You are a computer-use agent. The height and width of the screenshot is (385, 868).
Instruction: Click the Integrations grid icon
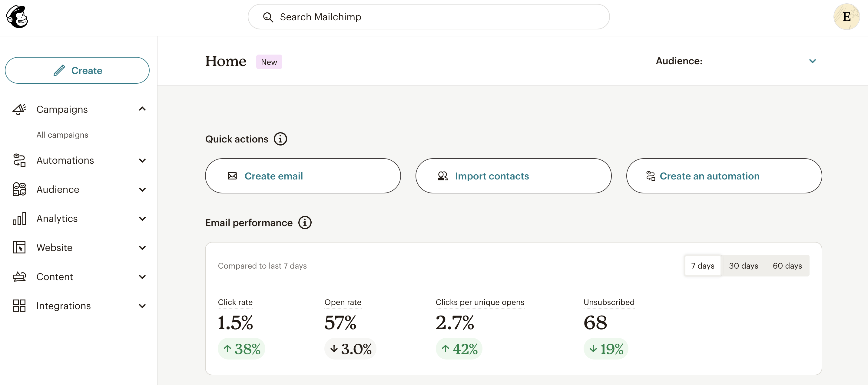[19, 306]
